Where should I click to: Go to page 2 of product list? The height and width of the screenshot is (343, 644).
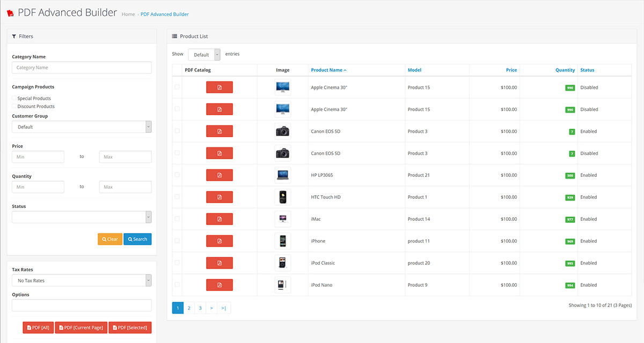[x=189, y=308]
